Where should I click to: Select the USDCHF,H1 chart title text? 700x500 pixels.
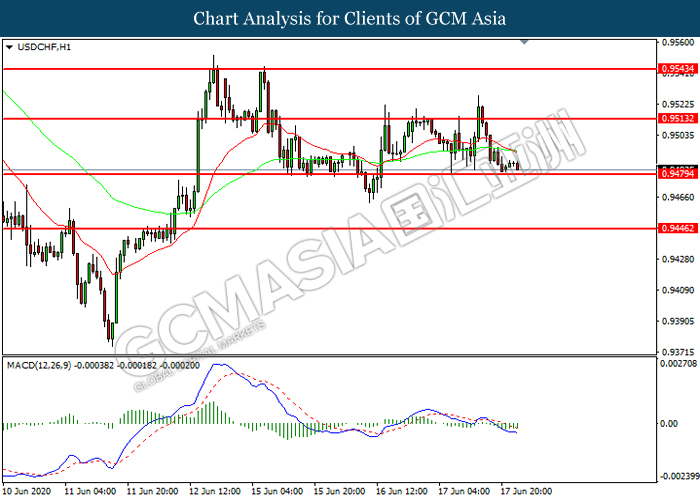tap(44, 47)
